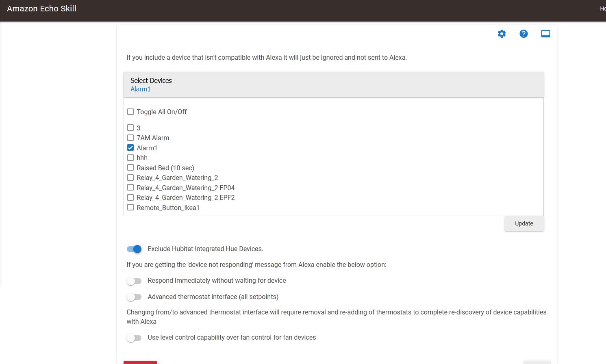
Task: Click the help question mark icon
Action: pos(523,34)
